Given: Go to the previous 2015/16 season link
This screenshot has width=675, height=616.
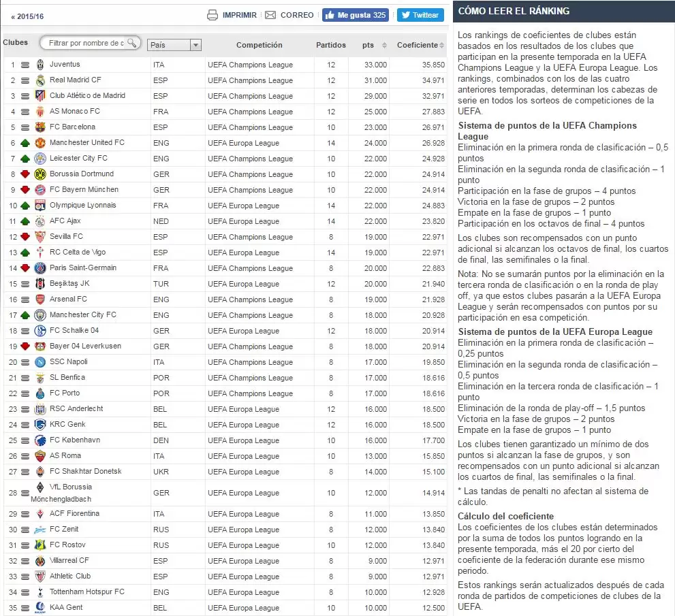Looking at the screenshot, I should click(28, 16).
